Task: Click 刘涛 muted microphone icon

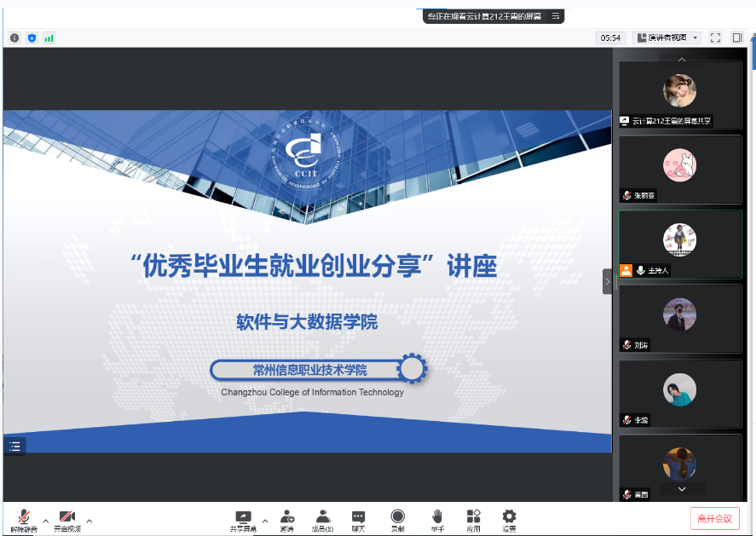Action: point(626,345)
